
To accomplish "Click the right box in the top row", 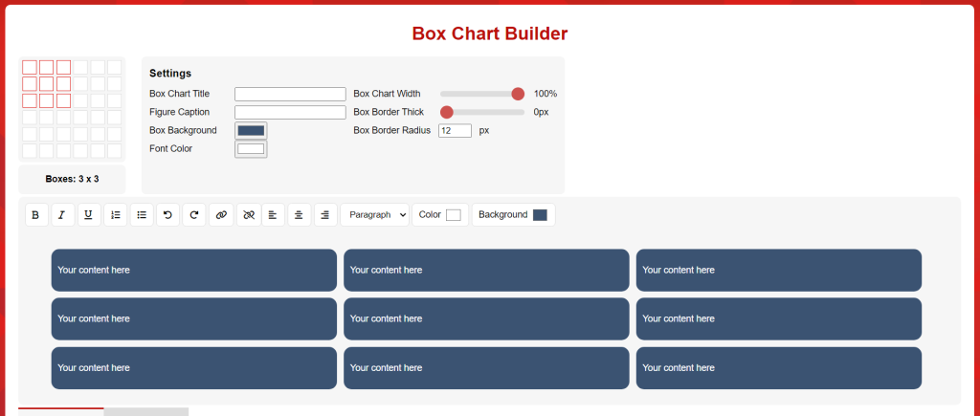I will [x=779, y=270].
